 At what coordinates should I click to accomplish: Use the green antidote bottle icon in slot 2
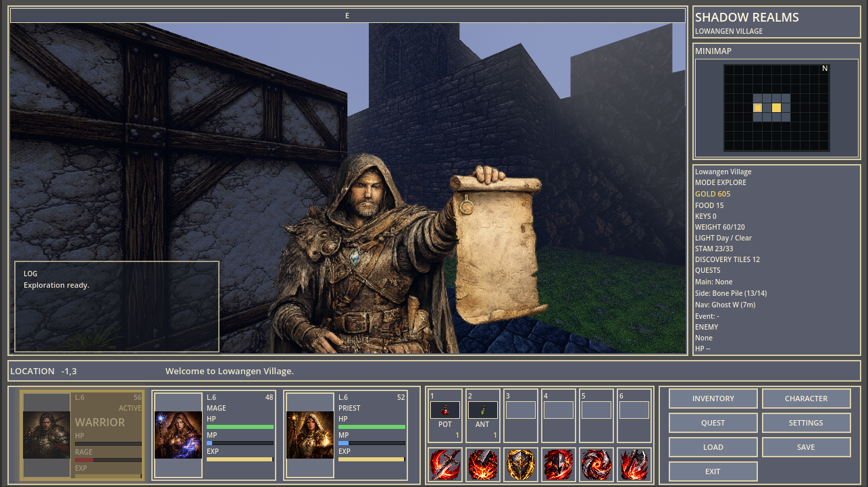tap(483, 410)
